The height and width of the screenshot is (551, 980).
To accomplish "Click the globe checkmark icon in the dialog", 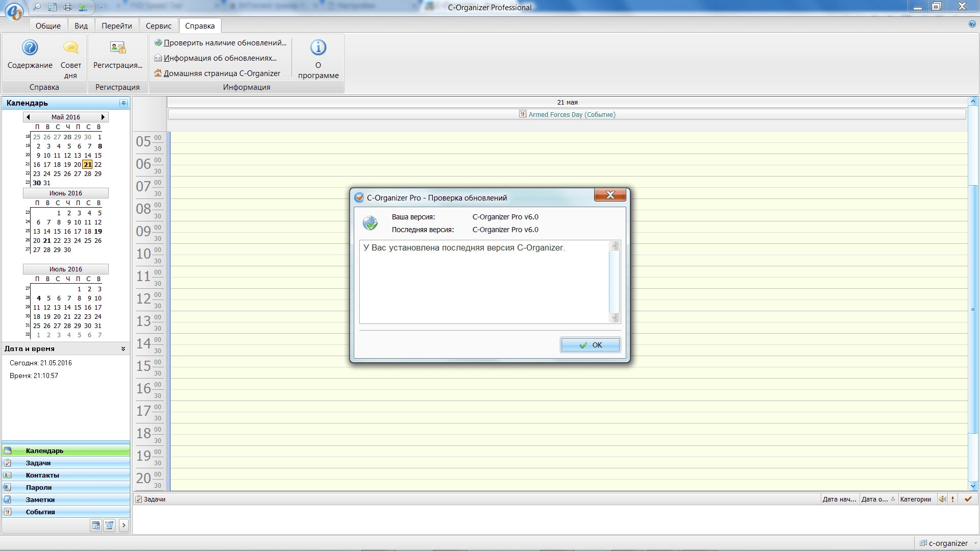I will coord(371,223).
